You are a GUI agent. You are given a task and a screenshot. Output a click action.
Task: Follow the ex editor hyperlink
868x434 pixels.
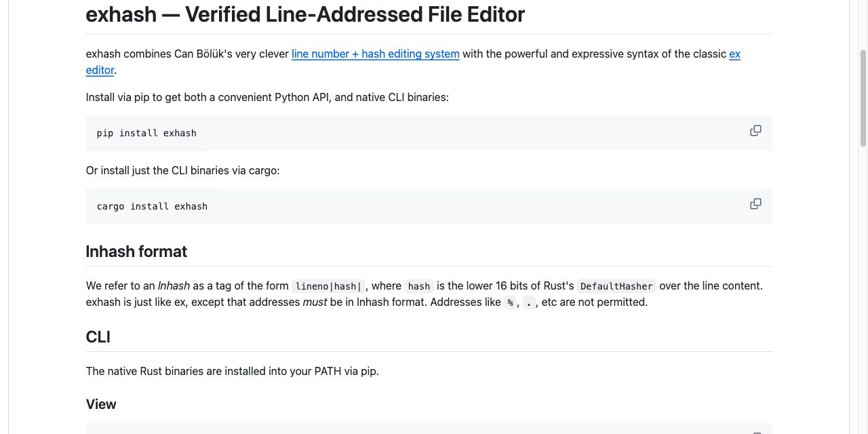[734, 54]
